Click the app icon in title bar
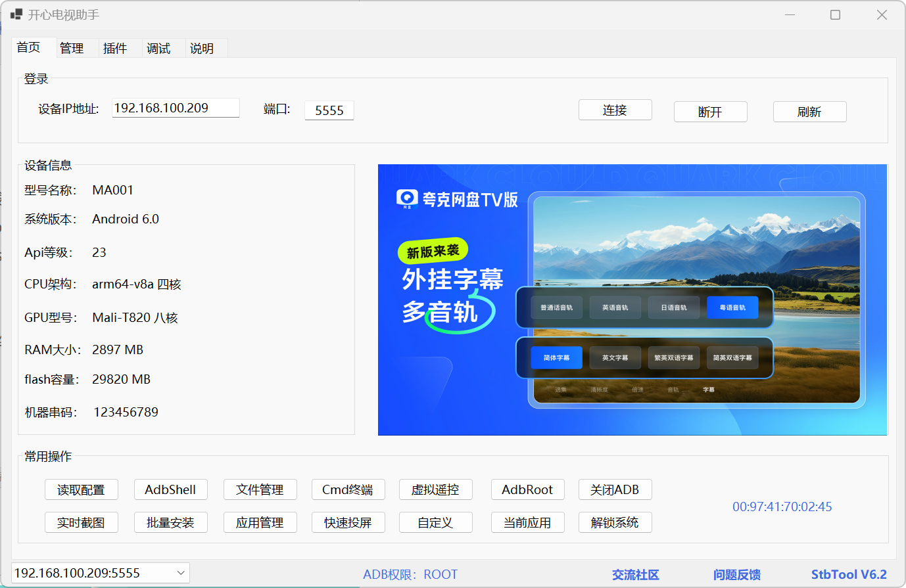The image size is (906, 588). (x=16, y=14)
